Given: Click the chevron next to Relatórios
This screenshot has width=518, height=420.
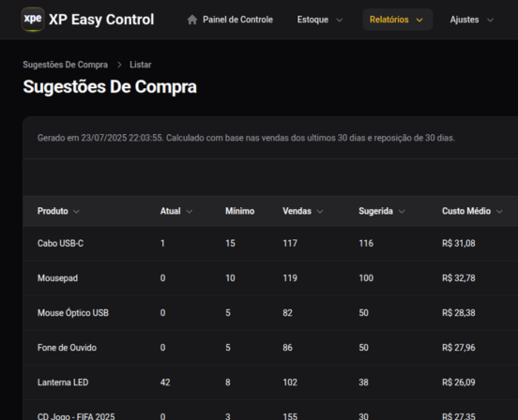Looking at the screenshot, I should click(419, 20).
